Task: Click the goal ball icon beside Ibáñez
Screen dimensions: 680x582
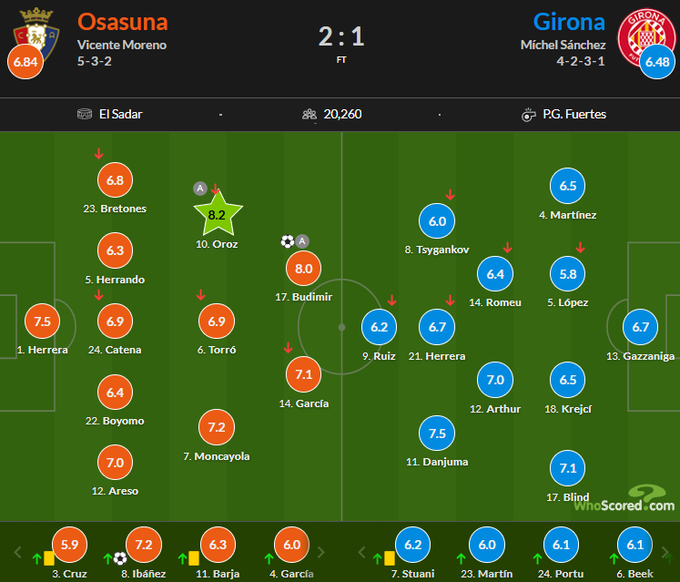Action: 120,557
